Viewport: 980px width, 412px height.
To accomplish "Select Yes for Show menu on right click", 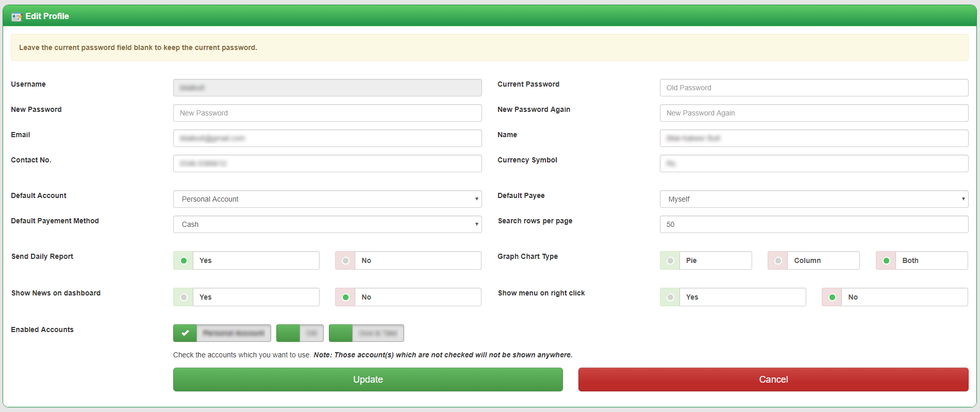I will [x=670, y=297].
